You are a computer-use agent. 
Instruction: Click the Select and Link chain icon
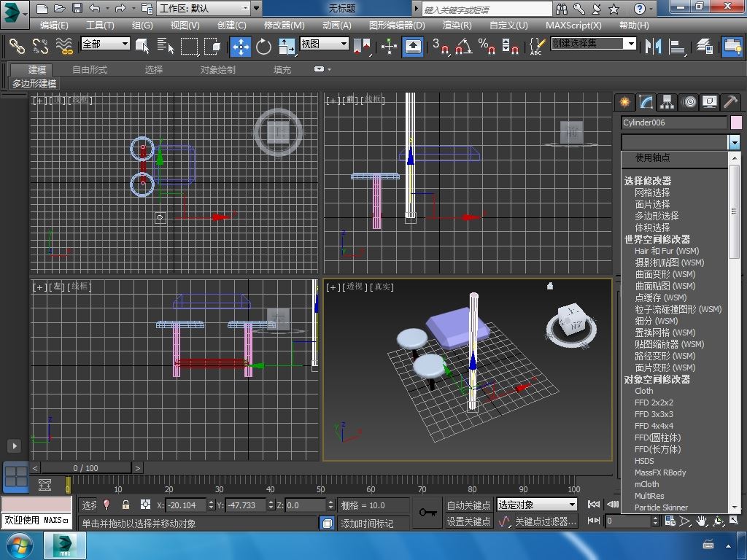point(17,46)
